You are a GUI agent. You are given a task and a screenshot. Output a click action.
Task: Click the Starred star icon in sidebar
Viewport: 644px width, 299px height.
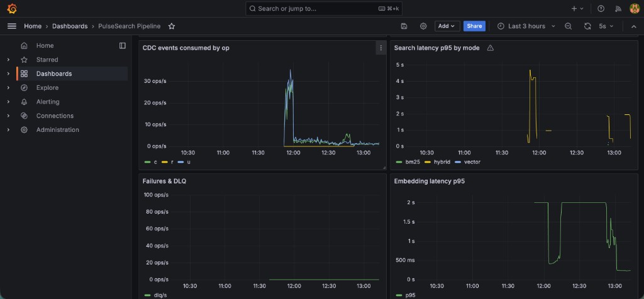(25, 60)
